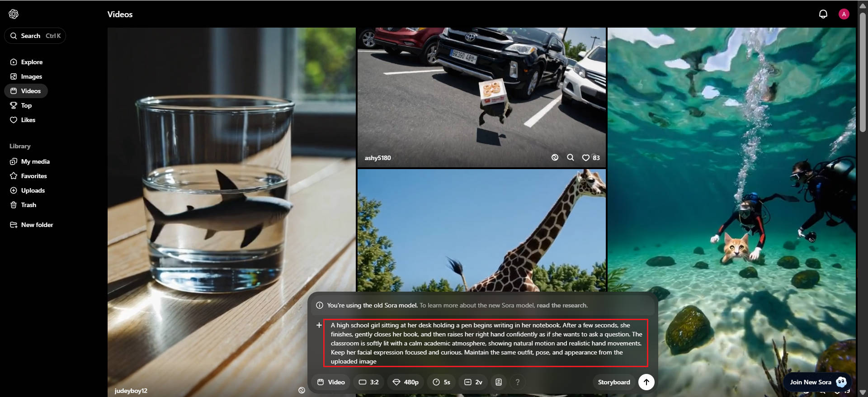868x397 pixels.
Task: Click the Storyboard button
Action: click(x=613, y=382)
